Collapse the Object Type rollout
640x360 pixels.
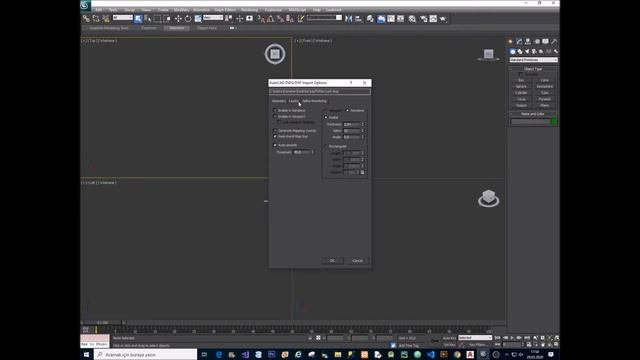click(x=533, y=69)
